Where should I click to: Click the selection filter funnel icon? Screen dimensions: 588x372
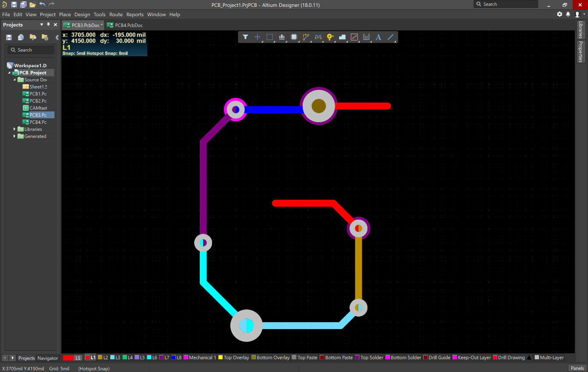coord(245,37)
